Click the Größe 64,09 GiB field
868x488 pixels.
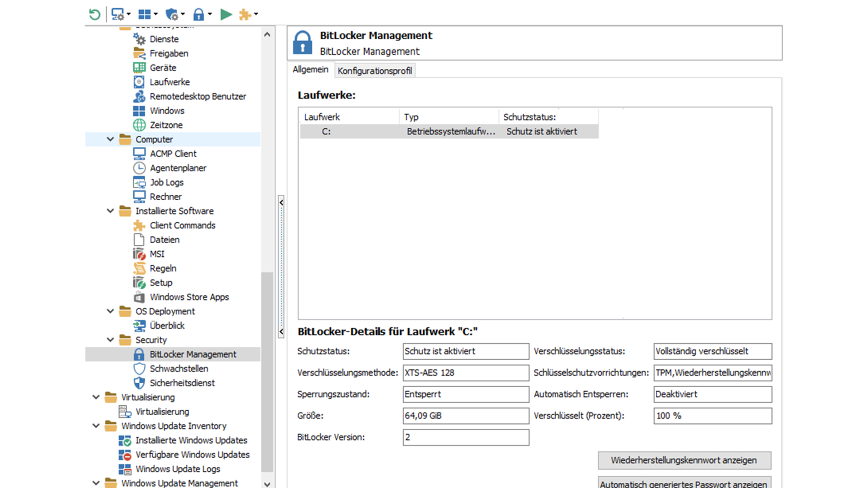point(466,416)
